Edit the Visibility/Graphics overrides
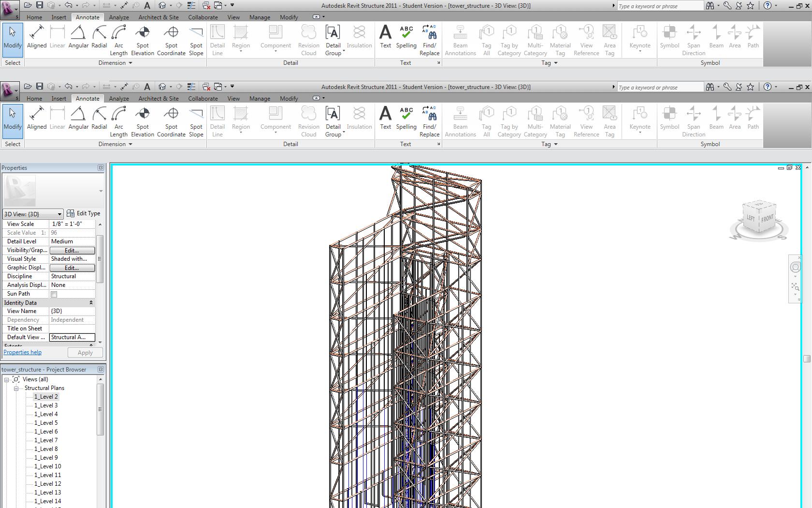This screenshot has height=508, width=812. pos(72,250)
